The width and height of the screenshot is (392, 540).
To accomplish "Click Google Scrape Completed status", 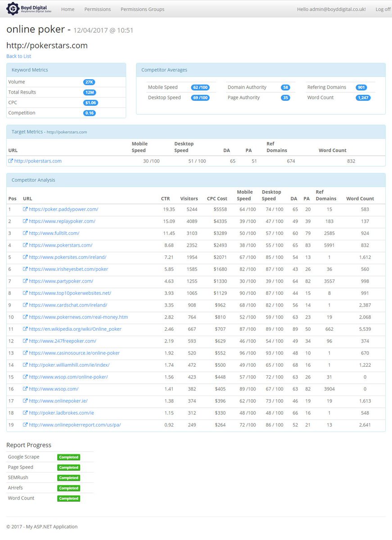I will (68, 457).
